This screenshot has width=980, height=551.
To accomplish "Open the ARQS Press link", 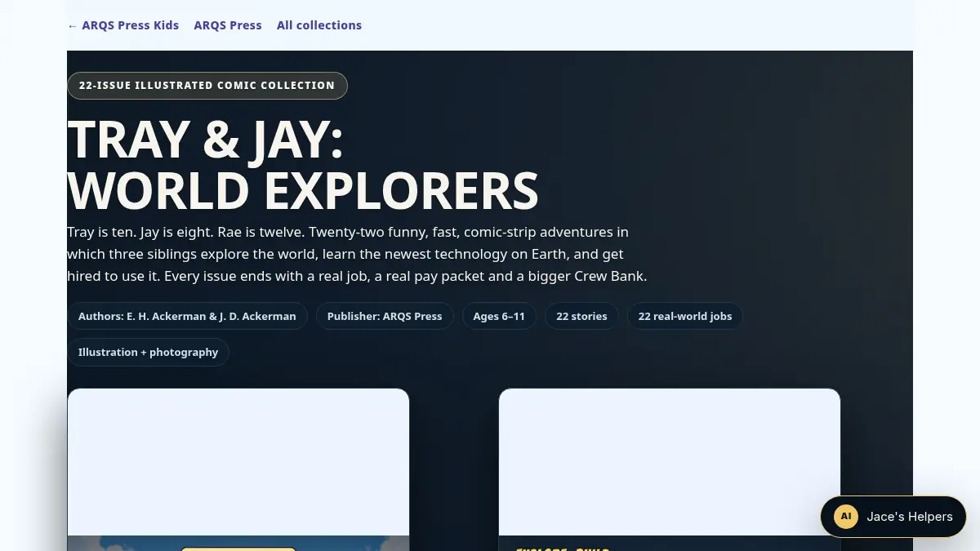I will click(228, 25).
